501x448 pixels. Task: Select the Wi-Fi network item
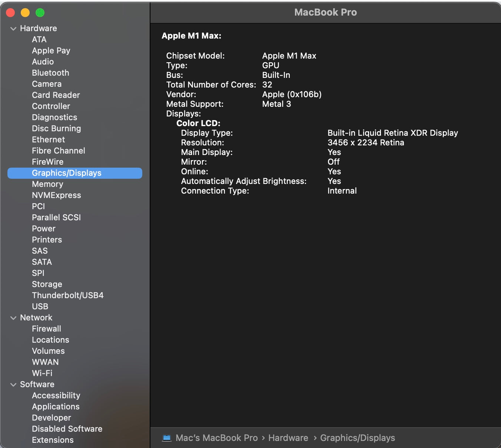pos(42,373)
